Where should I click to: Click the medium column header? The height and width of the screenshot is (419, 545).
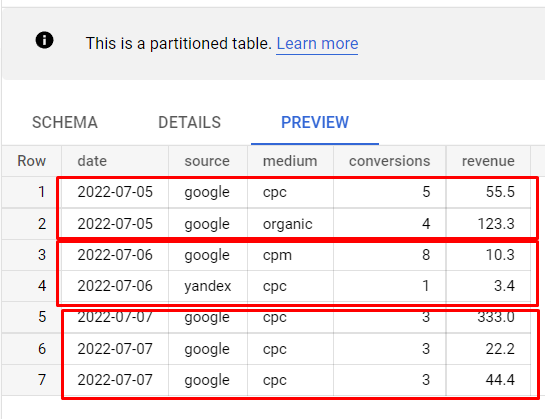click(290, 161)
